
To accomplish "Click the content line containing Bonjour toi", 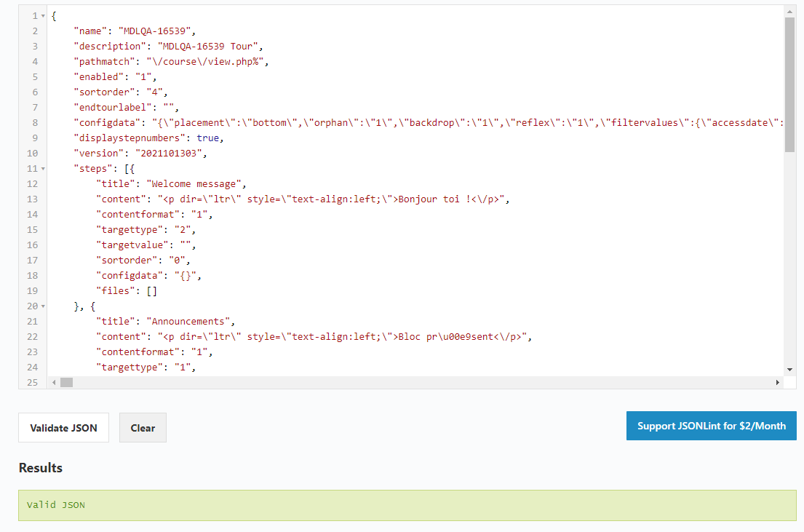I will coord(303,199).
